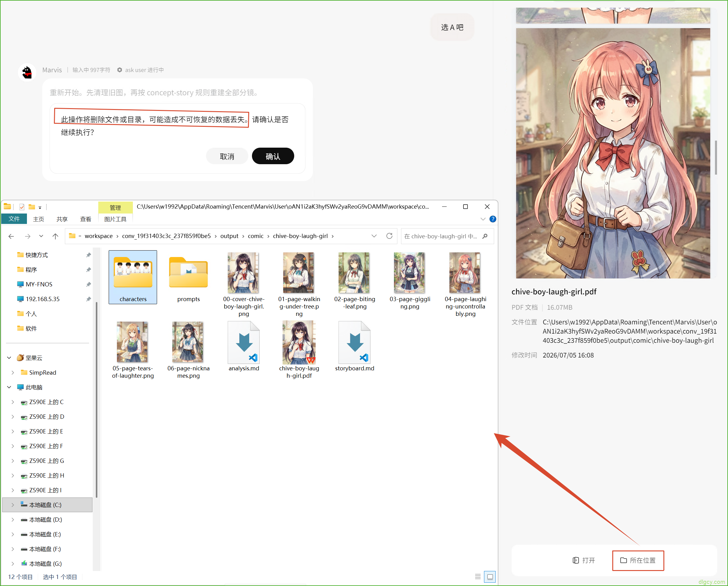Open the address bar history dropdown
This screenshot has width=728, height=586.
[374, 236]
